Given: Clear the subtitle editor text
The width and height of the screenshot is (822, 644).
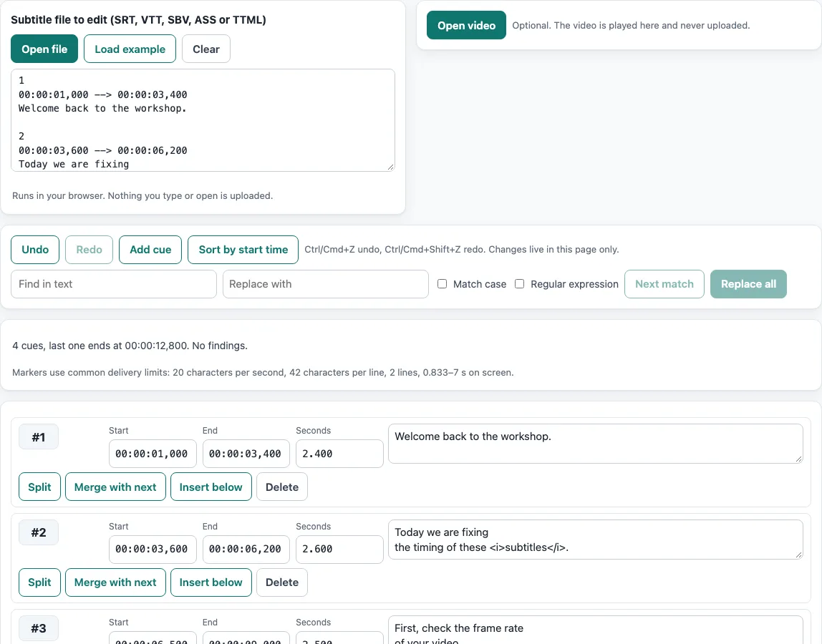Looking at the screenshot, I should 206,49.
